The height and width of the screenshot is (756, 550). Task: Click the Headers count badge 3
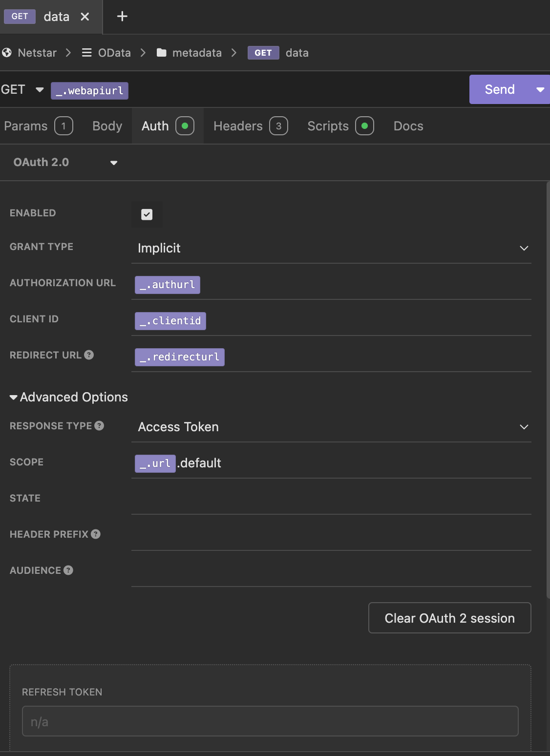(x=279, y=126)
